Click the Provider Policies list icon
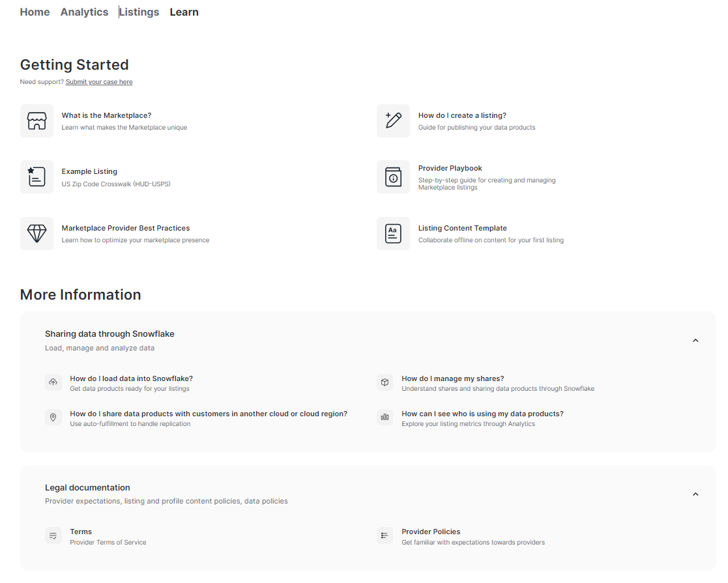 pyautogui.click(x=385, y=535)
